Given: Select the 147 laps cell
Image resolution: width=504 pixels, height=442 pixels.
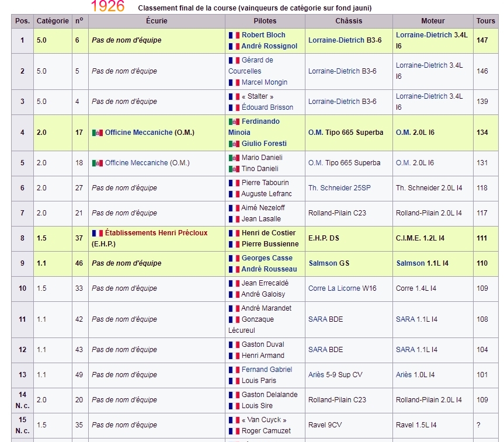Looking at the screenshot, I should (x=486, y=40).
